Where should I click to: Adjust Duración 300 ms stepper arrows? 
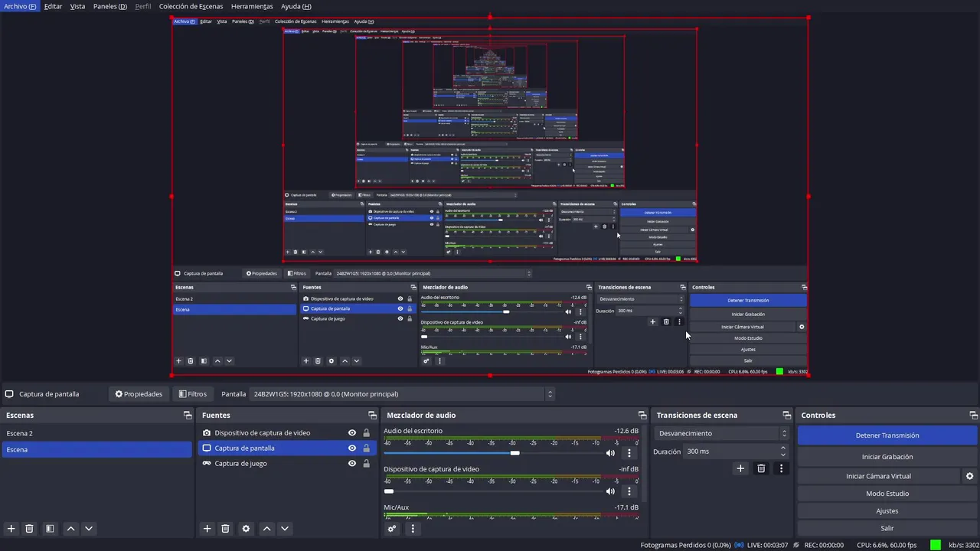point(783,452)
